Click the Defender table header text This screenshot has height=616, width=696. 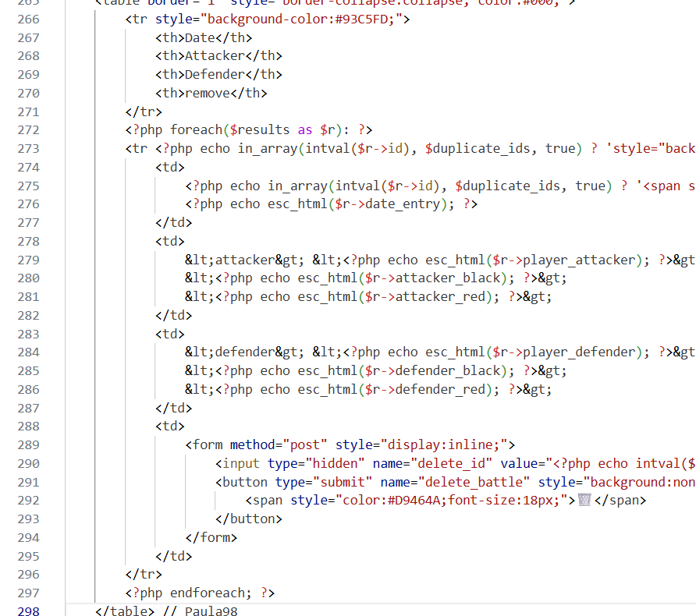pos(215,75)
